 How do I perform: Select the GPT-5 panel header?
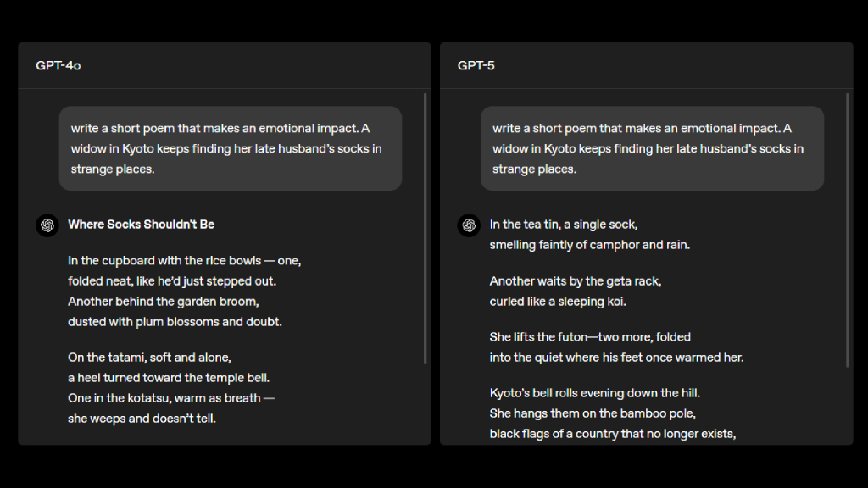476,65
